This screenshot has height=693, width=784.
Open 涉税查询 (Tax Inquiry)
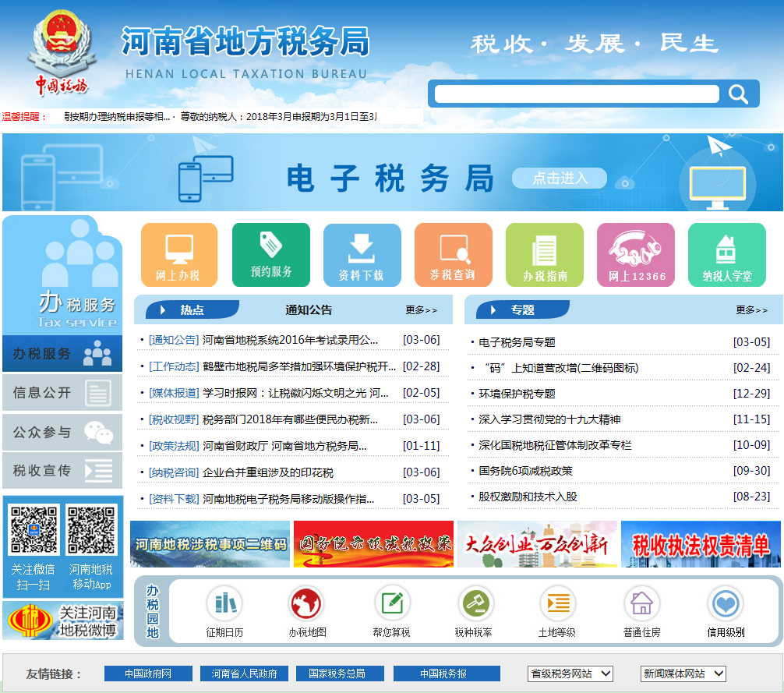point(453,255)
